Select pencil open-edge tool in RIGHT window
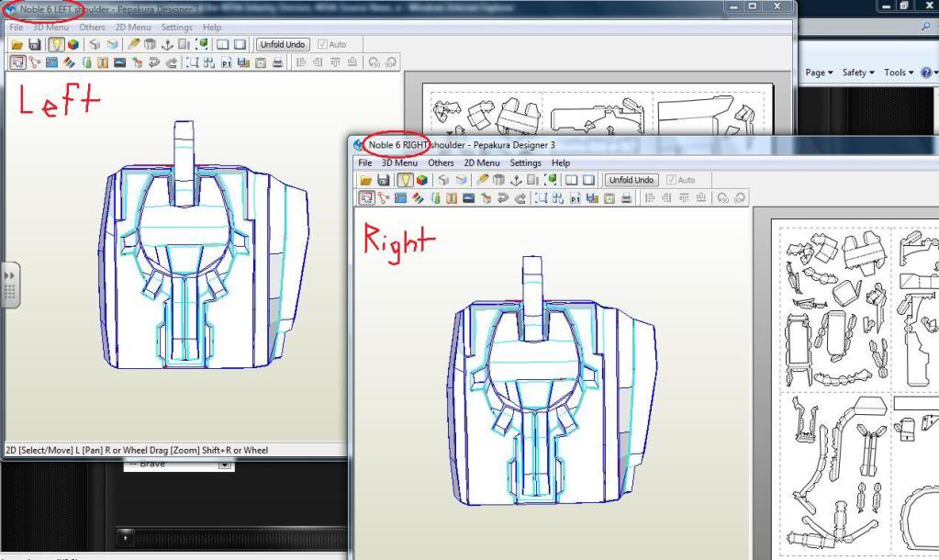 click(x=482, y=180)
